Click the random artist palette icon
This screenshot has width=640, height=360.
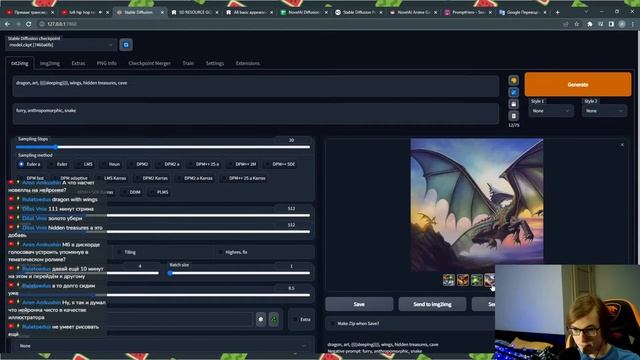pos(513,80)
